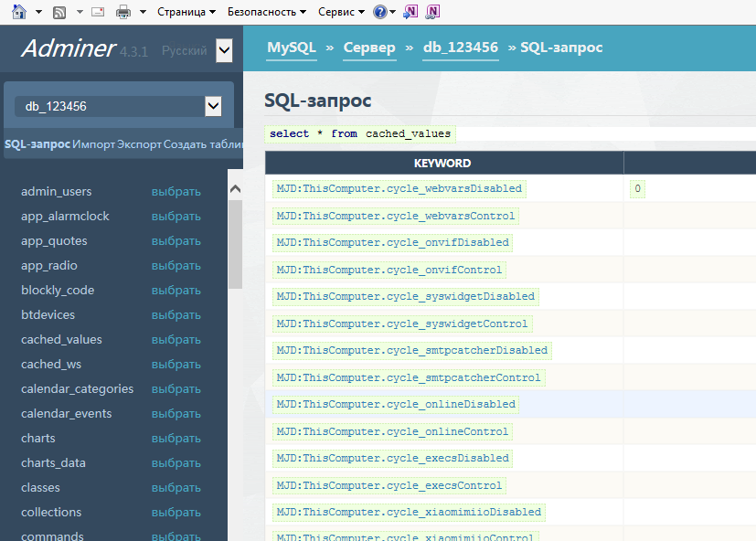Click the OneNote linked notes icon
756x541 pixels.
432,12
